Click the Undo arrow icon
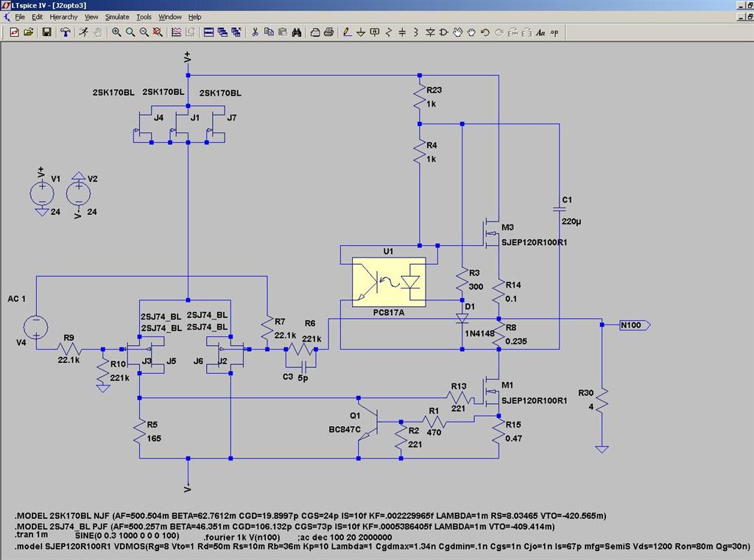 click(x=485, y=32)
